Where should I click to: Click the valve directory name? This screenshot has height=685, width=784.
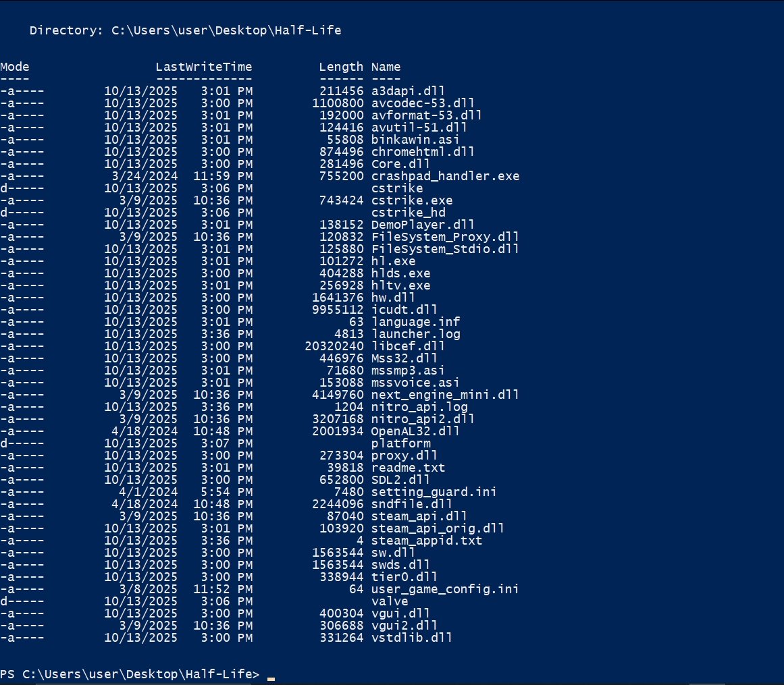390,601
